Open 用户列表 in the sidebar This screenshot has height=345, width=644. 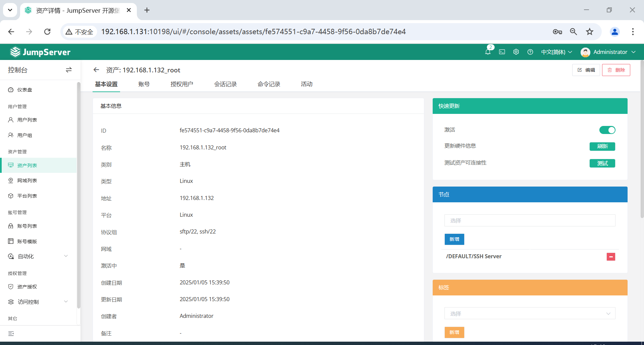(38, 120)
